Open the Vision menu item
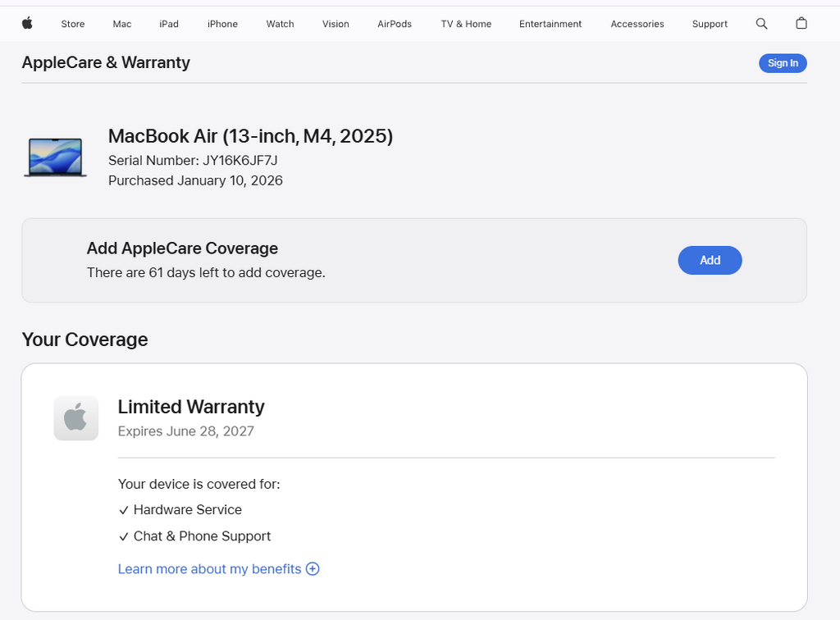The width and height of the screenshot is (840, 620). point(336,24)
